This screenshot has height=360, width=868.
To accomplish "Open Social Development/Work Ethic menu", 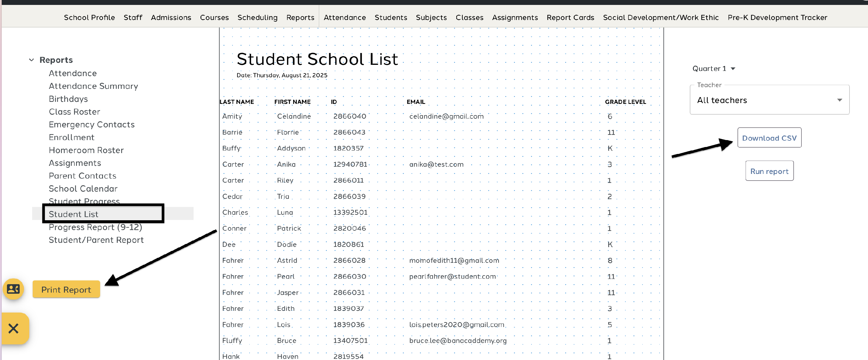I will point(661,17).
